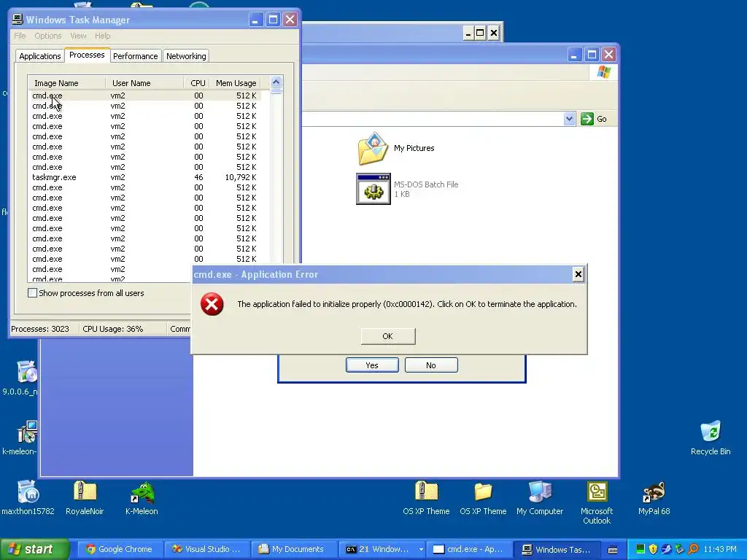Open the 9.0.0.6 installer desktop icon
This screenshot has height=560, width=747.
point(27,372)
